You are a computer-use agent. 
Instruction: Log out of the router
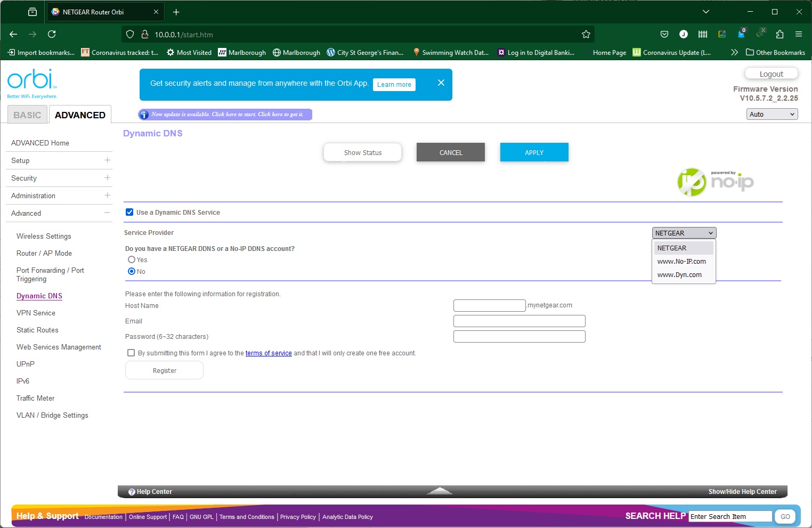coord(771,74)
